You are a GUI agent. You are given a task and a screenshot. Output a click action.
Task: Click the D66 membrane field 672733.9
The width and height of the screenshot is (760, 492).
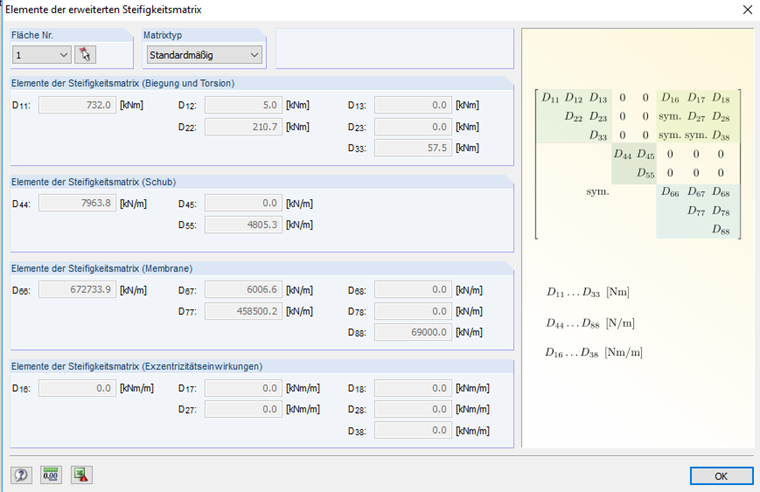(78, 290)
